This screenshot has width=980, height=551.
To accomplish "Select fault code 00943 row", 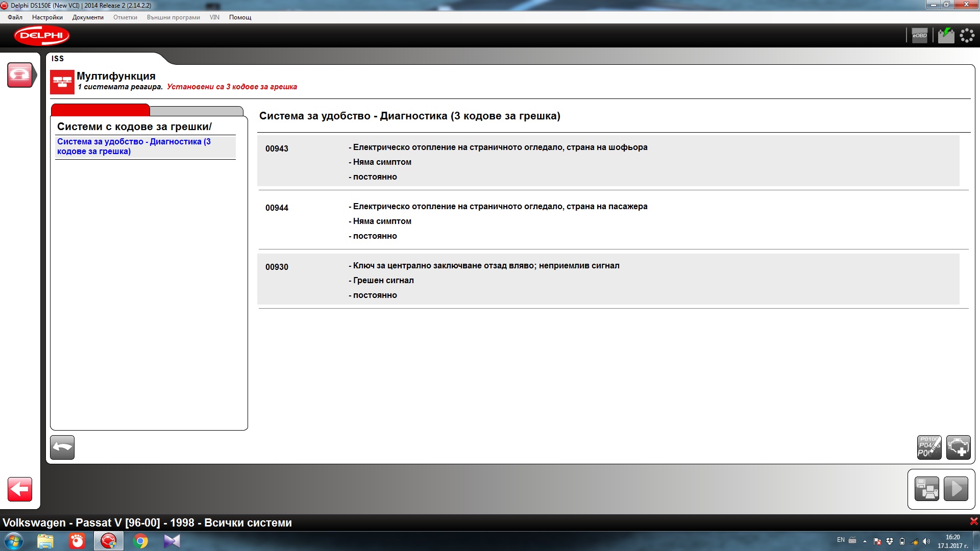I will 607,161.
